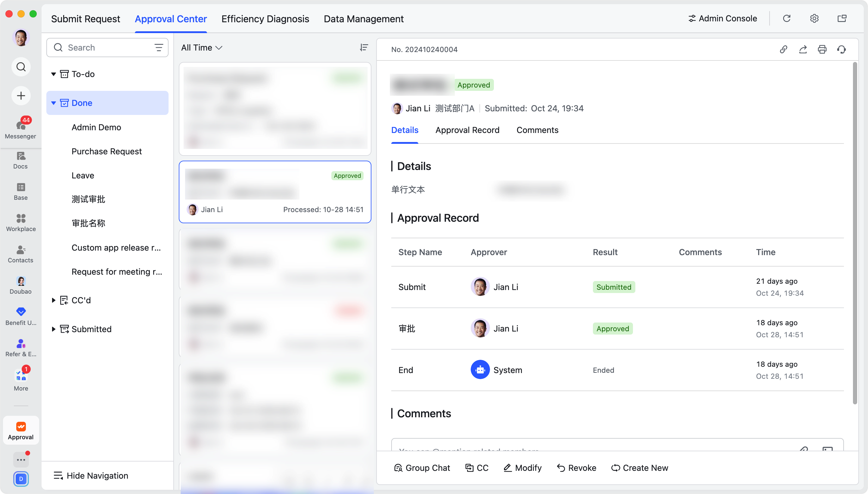Click the detail panel vertical scrollbar
The height and width of the screenshot is (494, 868).
click(855, 233)
